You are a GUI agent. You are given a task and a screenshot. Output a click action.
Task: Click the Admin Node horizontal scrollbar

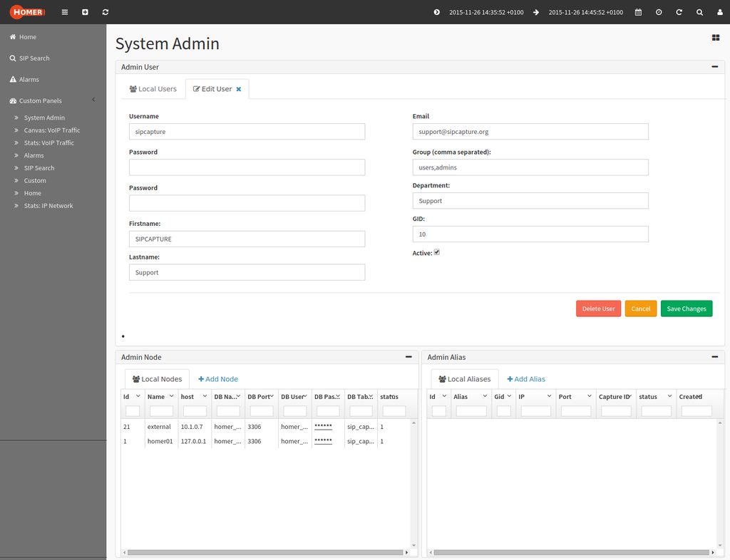tap(265, 552)
